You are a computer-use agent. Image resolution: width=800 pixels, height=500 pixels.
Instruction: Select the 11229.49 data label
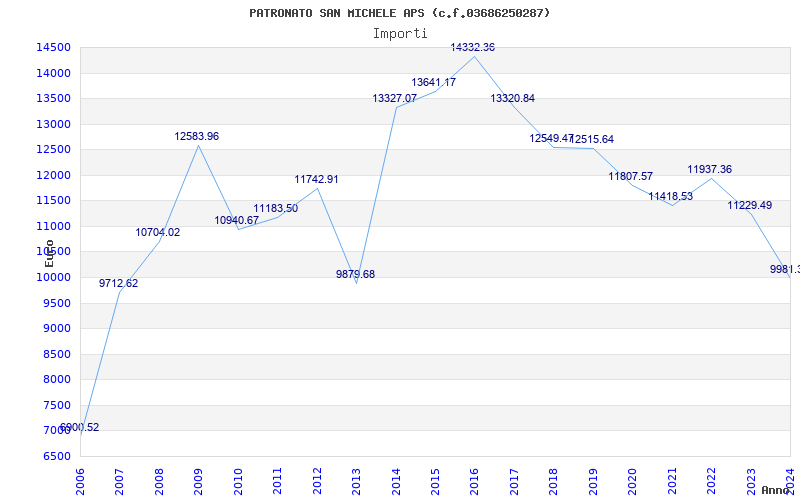749,205
